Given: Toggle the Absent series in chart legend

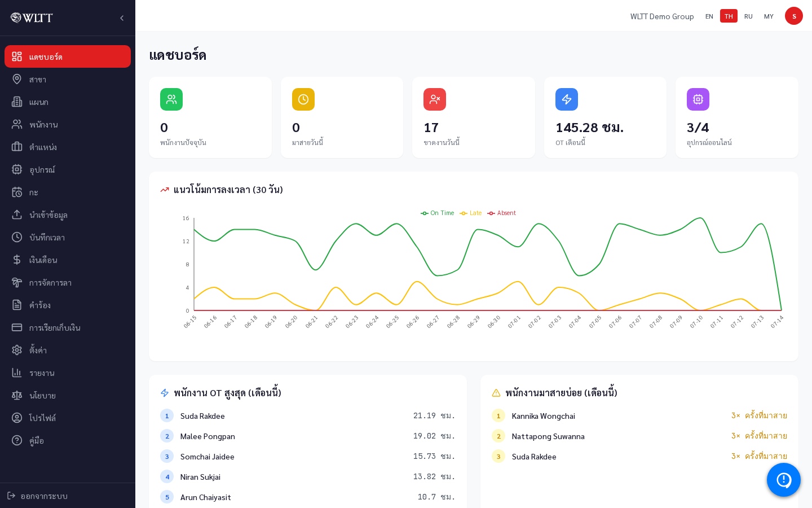Looking at the screenshot, I should (x=502, y=213).
